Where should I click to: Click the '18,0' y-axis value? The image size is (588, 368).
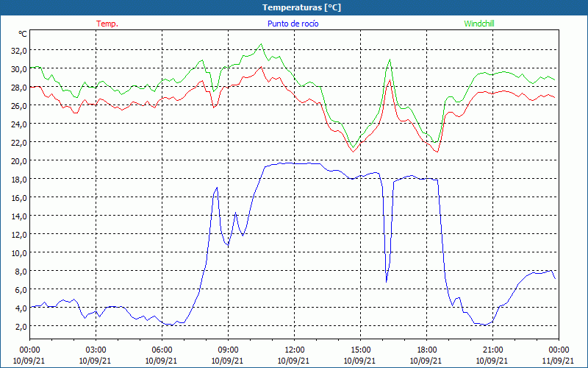click(x=19, y=179)
